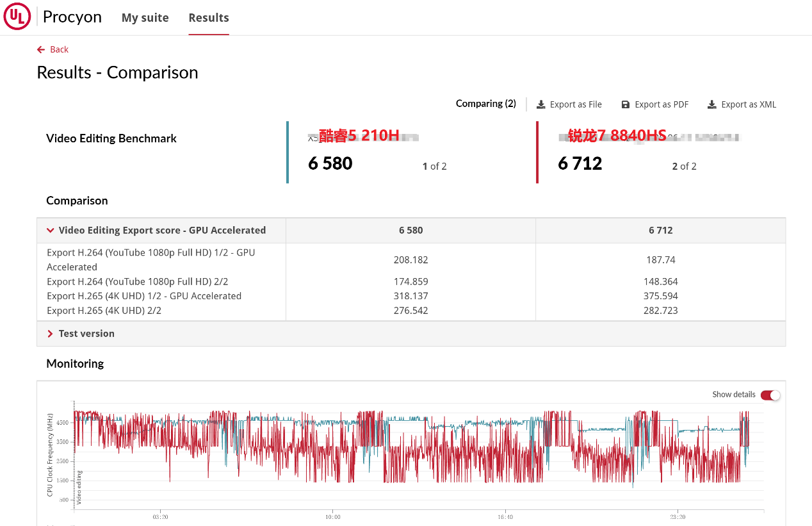Click the CPU Clock Frequency axis label

click(50, 454)
